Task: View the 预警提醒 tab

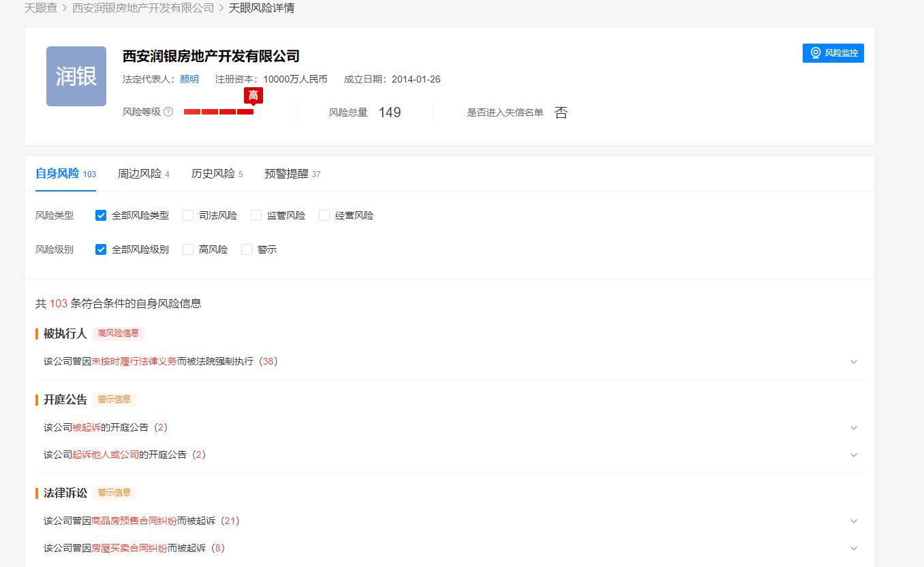Action: pyautogui.click(x=292, y=174)
